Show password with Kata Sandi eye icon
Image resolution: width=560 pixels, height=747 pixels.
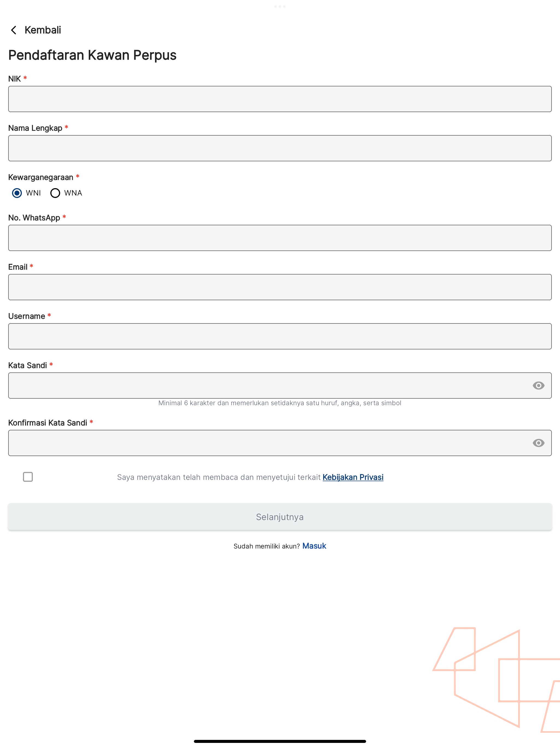pyautogui.click(x=538, y=386)
